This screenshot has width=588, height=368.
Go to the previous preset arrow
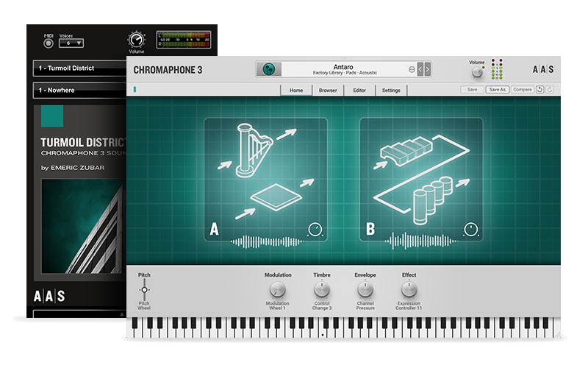(x=420, y=70)
